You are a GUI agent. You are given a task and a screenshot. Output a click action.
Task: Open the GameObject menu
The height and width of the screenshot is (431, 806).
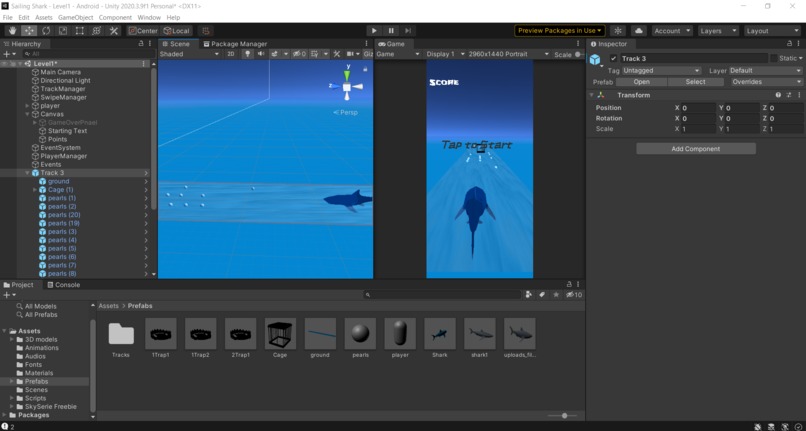click(x=76, y=17)
